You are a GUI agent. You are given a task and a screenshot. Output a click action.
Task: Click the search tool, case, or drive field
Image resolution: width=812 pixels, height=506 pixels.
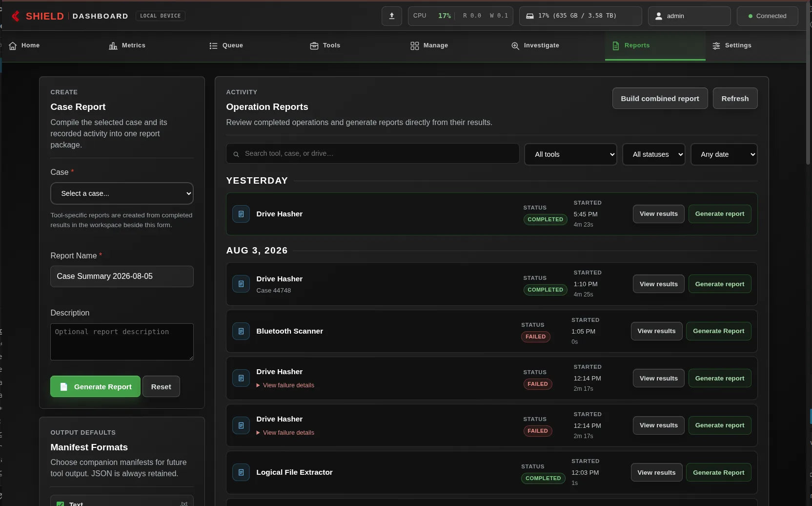coord(373,153)
